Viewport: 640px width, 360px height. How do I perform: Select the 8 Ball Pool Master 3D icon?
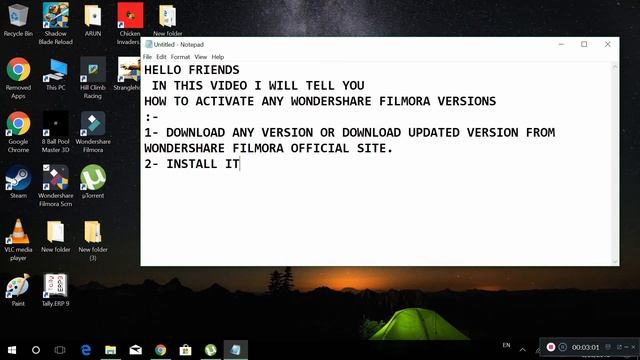coord(56,132)
